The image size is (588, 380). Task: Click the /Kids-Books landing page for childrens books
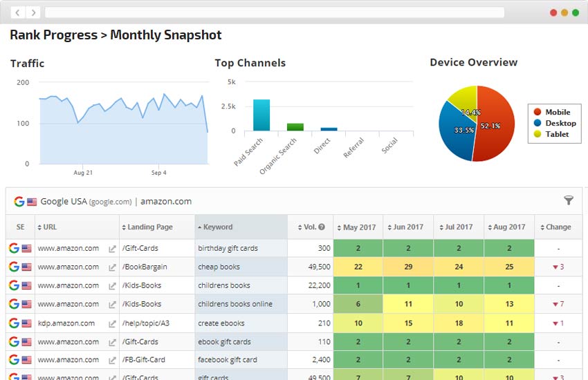[141, 286]
